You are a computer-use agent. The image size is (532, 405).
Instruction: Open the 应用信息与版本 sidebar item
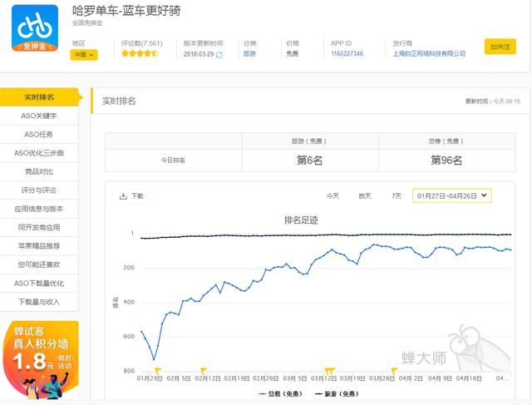pos(39,209)
